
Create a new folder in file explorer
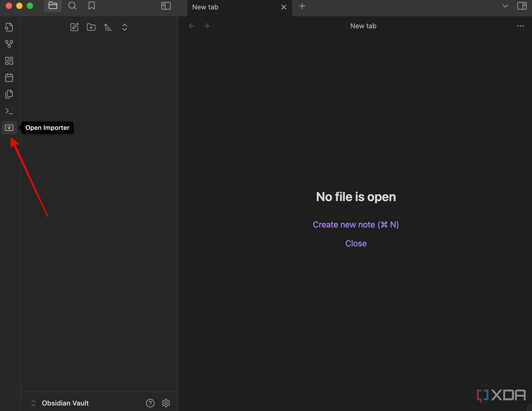[91, 27]
